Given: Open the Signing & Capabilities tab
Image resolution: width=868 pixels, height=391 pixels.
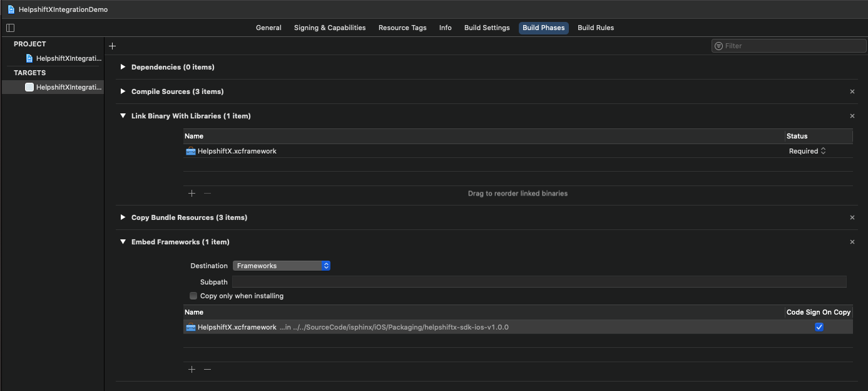Looking at the screenshot, I should coord(329,28).
